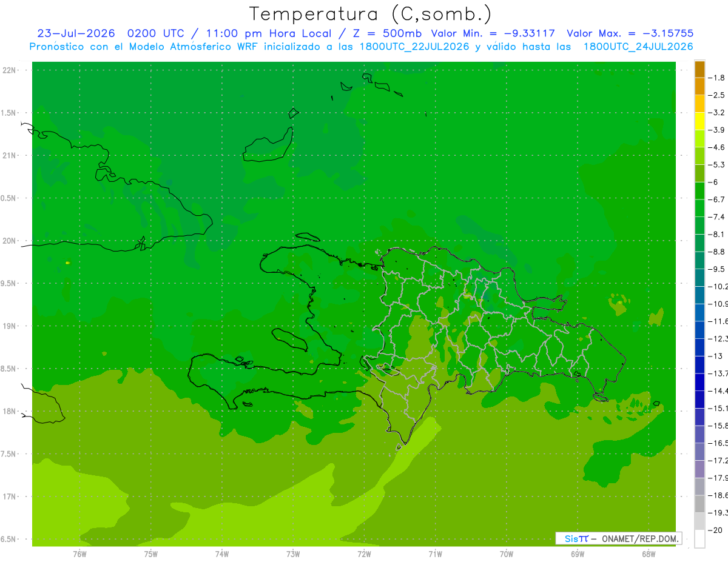Image resolution: width=728 pixels, height=562 pixels.
Task: Pick the green swatch between -6 and -6.7
Action: coord(699,191)
